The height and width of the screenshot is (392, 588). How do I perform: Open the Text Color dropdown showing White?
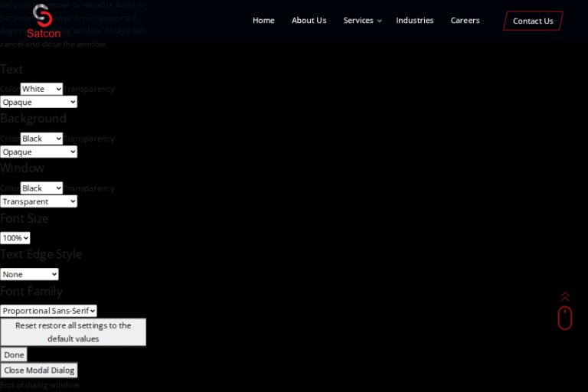coord(41,89)
